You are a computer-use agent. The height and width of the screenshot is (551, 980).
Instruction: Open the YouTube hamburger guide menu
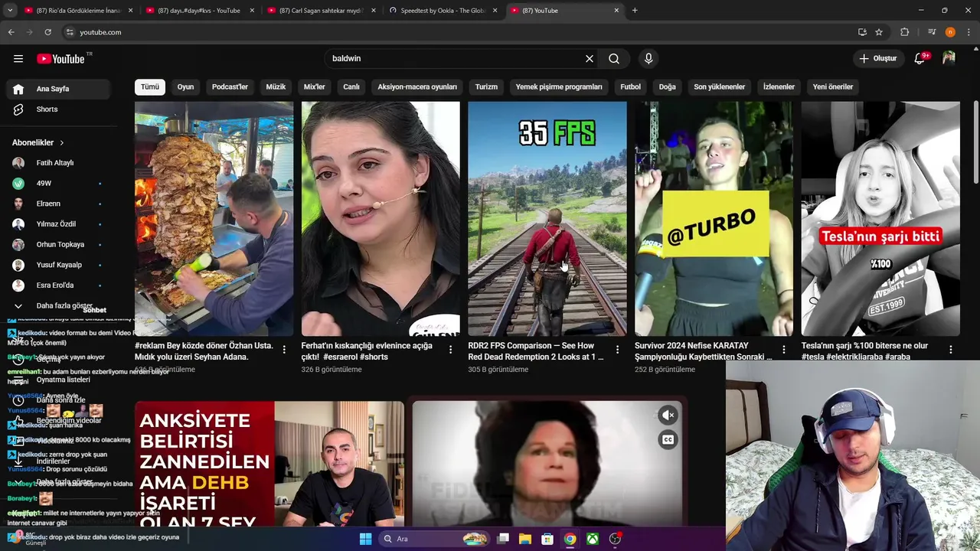pyautogui.click(x=18, y=58)
